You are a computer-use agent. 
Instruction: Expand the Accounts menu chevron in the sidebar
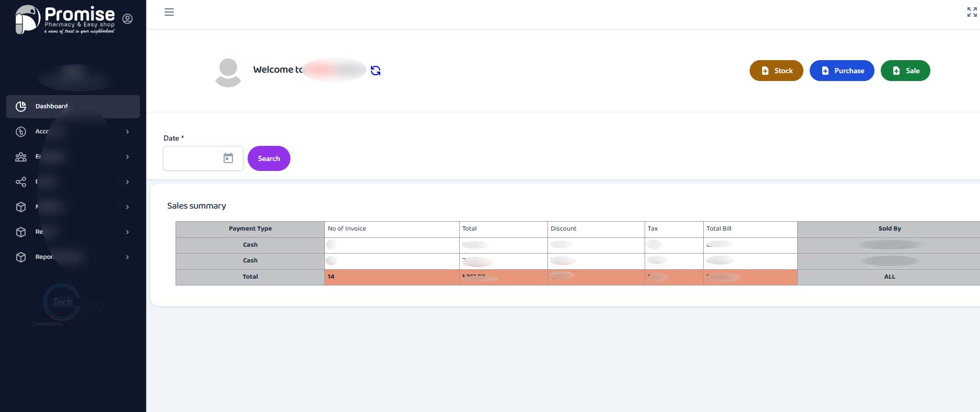(x=127, y=132)
